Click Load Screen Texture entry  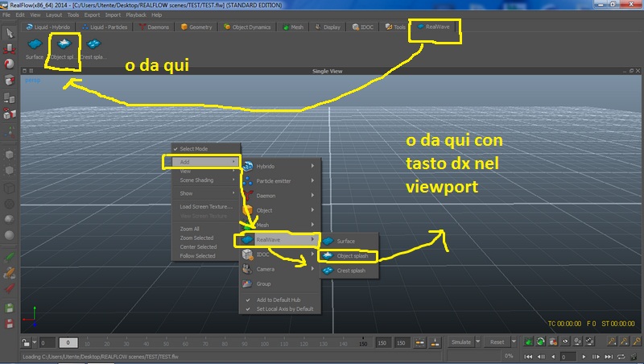coord(206,206)
